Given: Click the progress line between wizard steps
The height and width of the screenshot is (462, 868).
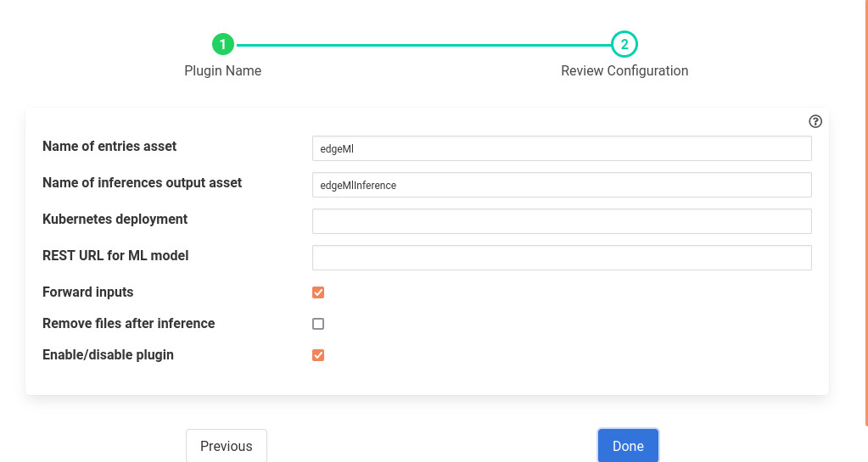Looking at the screenshot, I should tap(423, 45).
